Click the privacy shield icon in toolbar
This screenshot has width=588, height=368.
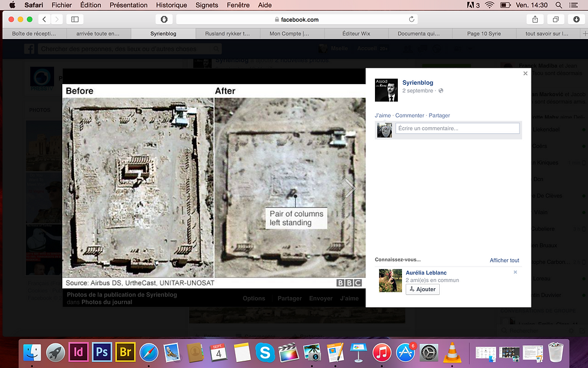pos(164,19)
